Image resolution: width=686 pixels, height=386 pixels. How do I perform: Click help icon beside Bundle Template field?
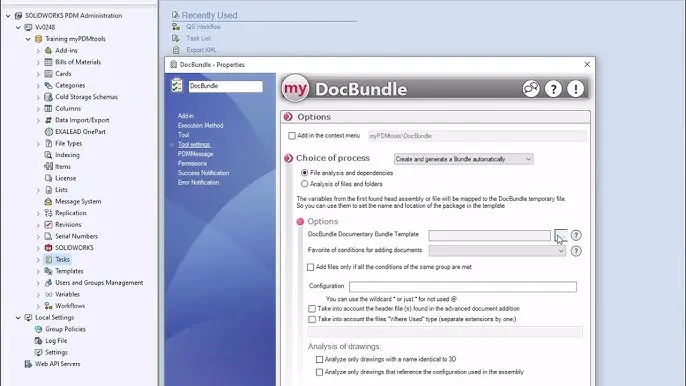coord(576,235)
